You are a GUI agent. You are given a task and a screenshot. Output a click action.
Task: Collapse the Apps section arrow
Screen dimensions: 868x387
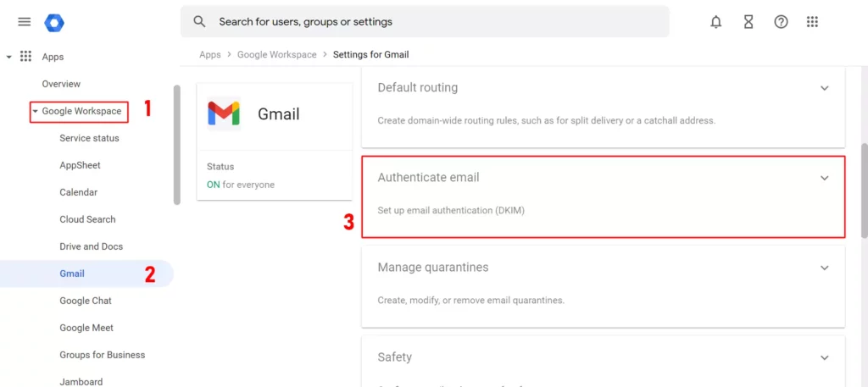[8, 57]
